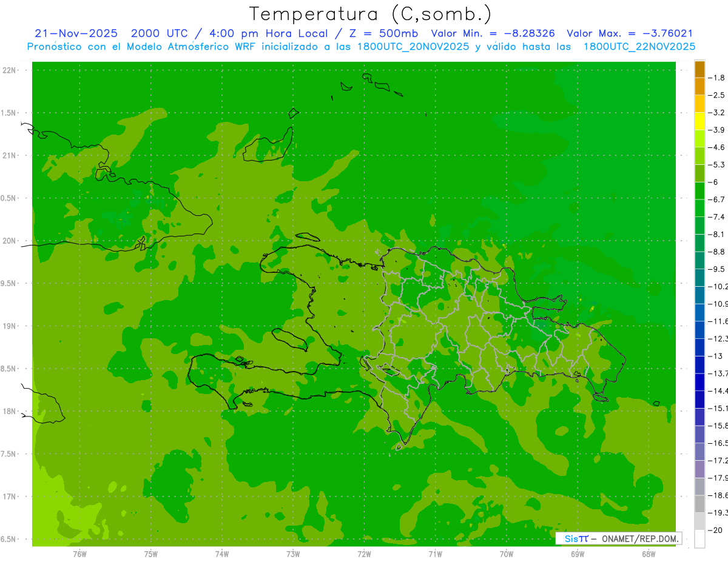
Task: Click blue legend swatch between -13 and -13.7
Action: tap(699, 365)
